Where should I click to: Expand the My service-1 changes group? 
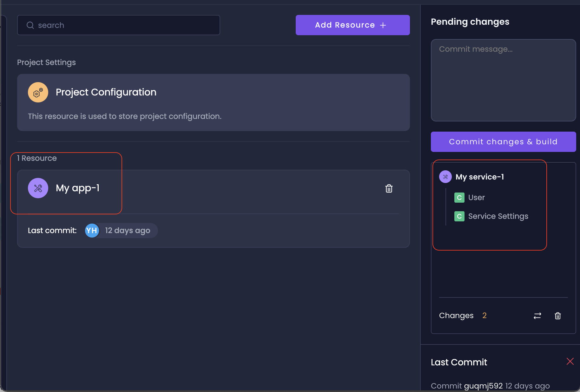coord(479,177)
